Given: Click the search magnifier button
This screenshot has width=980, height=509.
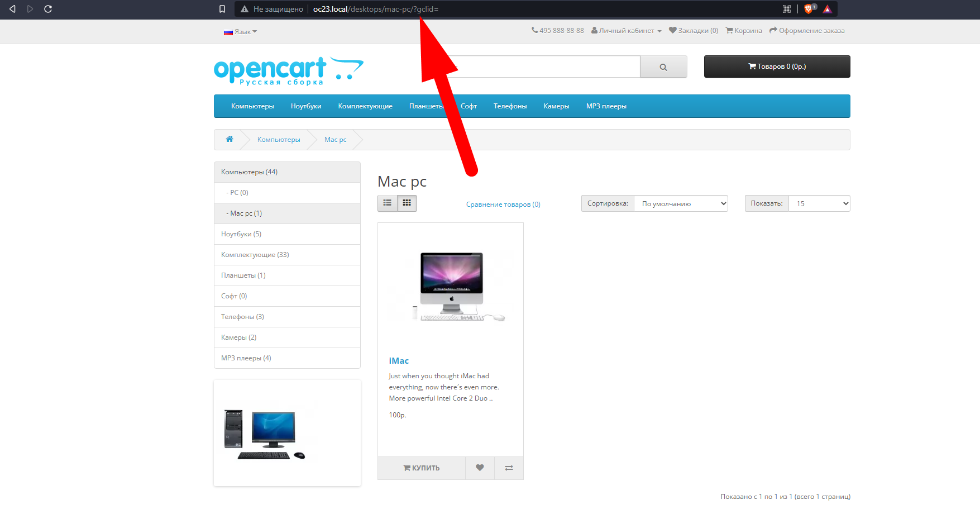Looking at the screenshot, I should pos(663,67).
